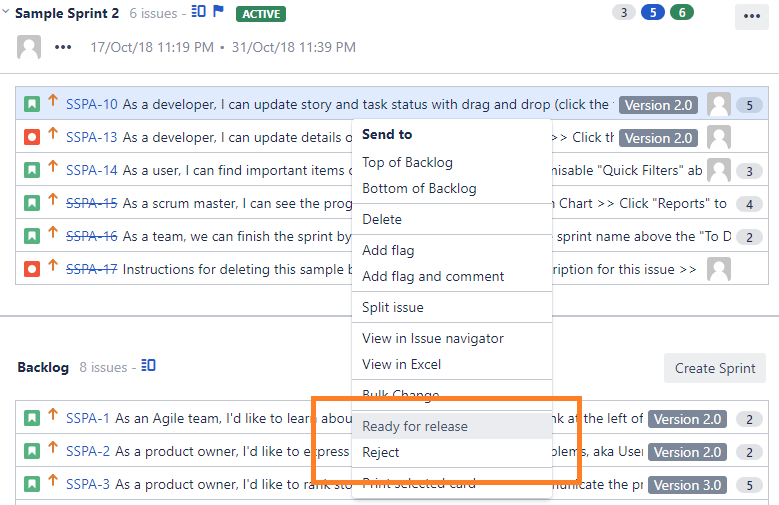
Task: Click assignee avatar on SSPA-14 row
Action: tap(719, 170)
